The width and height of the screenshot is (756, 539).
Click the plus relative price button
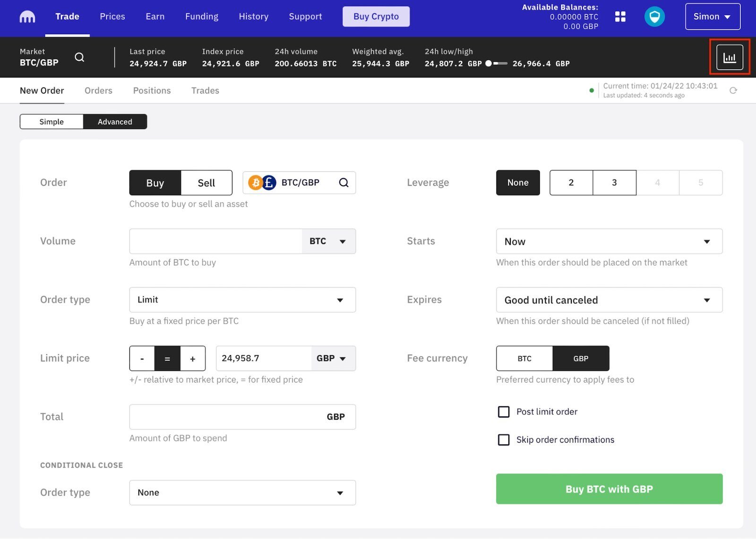click(x=193, y=359)
